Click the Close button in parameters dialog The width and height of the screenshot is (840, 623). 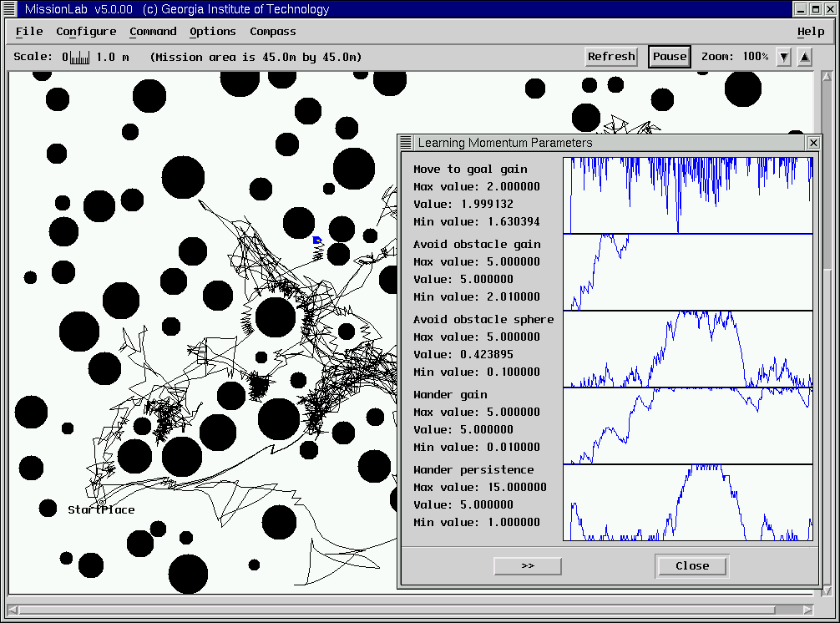tap(692, 565)
